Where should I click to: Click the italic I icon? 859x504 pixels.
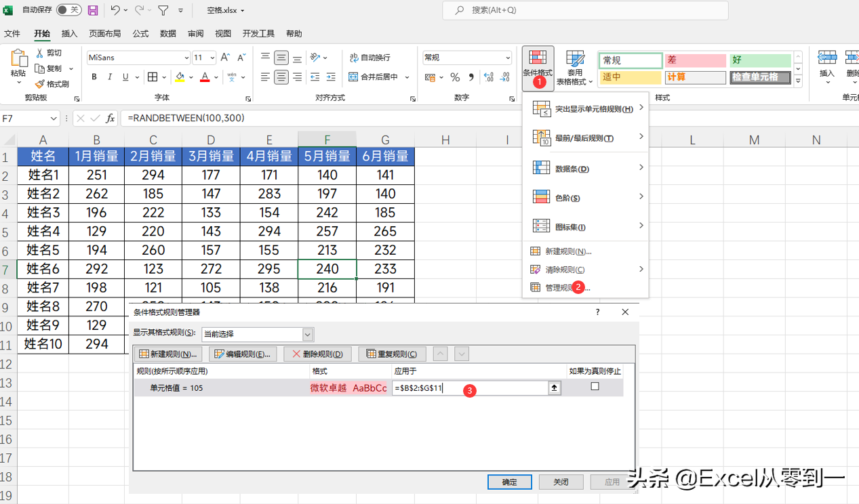110,77
